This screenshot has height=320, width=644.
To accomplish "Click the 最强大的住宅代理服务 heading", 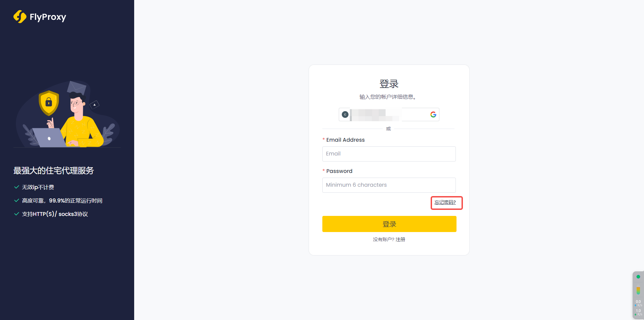I will (x=54, y=171).
